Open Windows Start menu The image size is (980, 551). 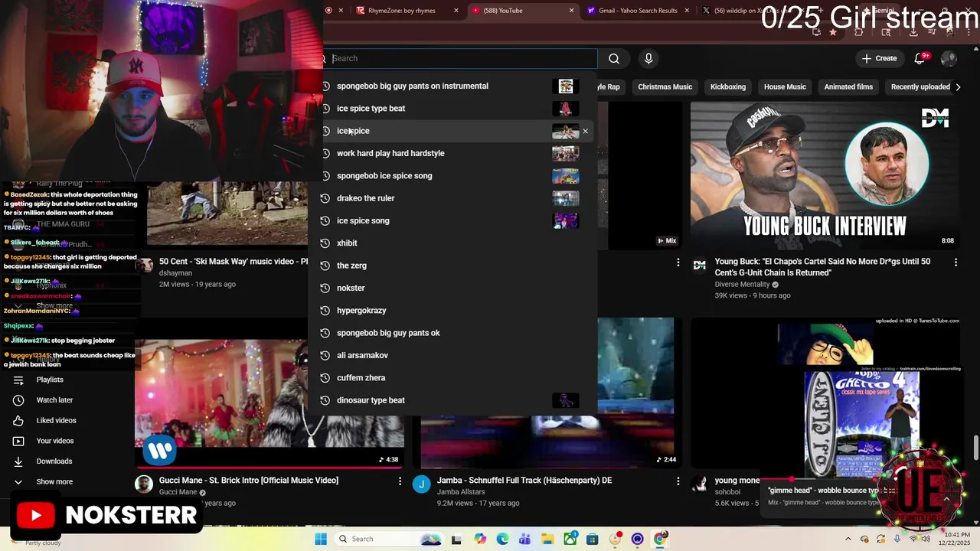coord(321,539)
